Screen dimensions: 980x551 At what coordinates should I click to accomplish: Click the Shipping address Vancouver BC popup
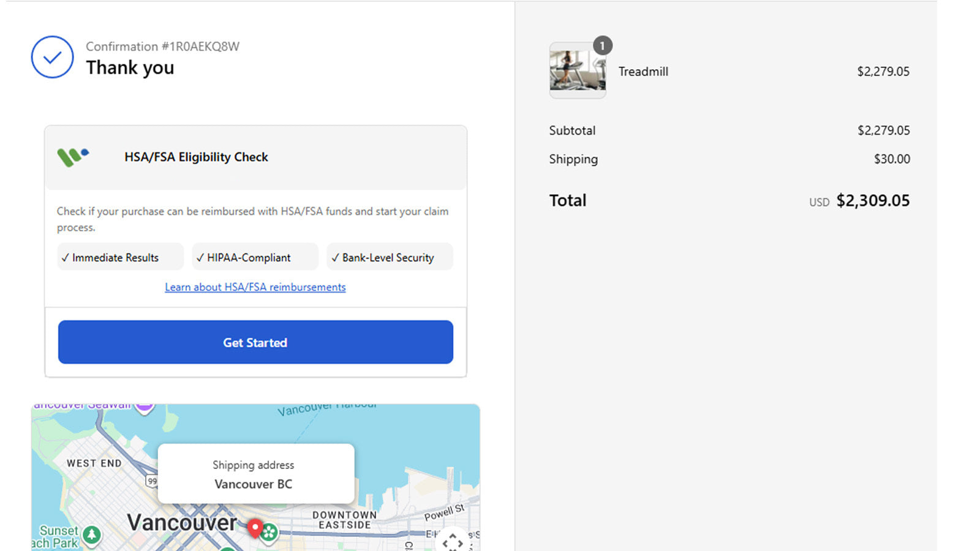[256, 474]
